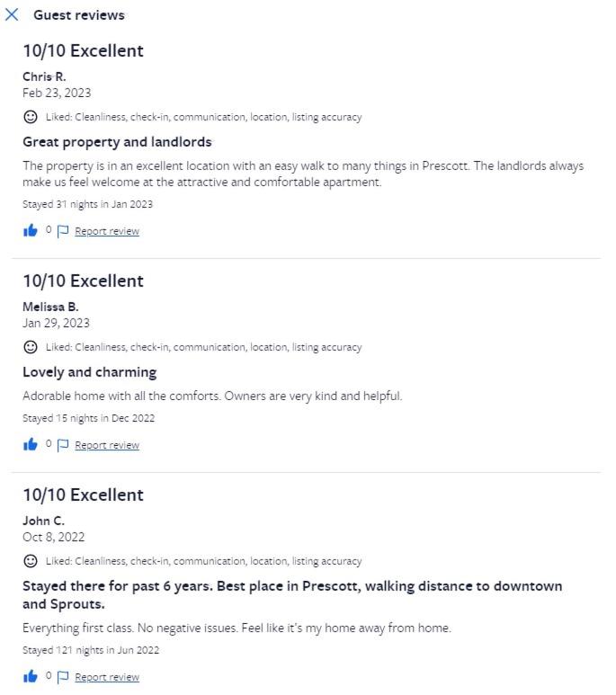Click the smiley icon in Chris R.'s review
This screenshot has width=616, height=695.
click(x=31, y=117)
